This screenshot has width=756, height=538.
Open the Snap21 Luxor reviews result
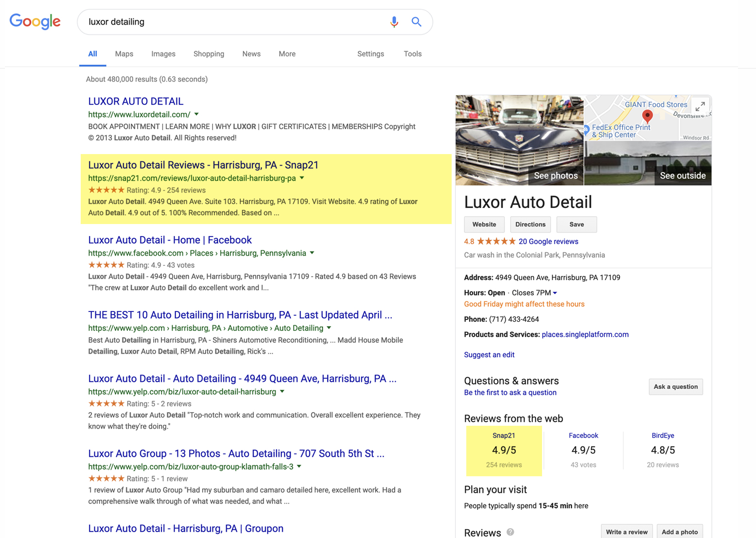[x=203, y=165]
